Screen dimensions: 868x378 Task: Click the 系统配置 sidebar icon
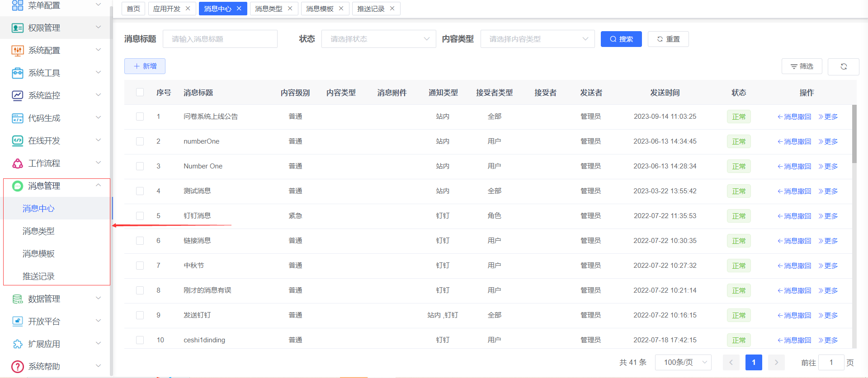pyautogui.click(x=18, y=51)
